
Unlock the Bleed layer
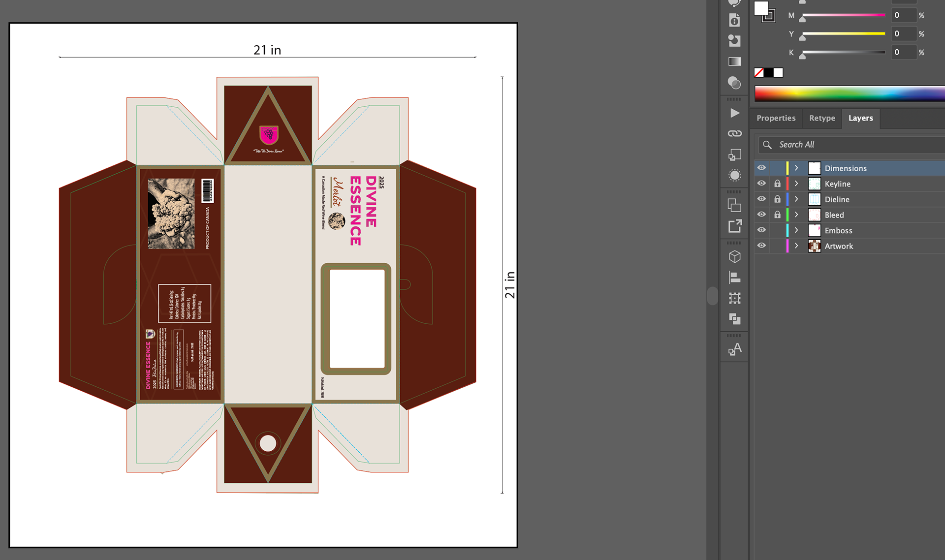(x=777, y=215)
